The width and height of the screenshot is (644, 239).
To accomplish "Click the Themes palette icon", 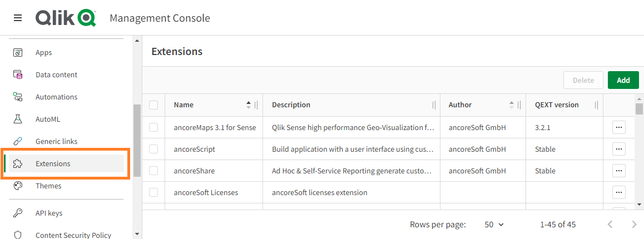I will [18, 186].
